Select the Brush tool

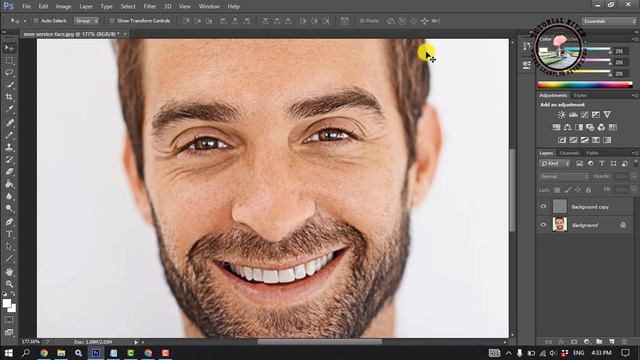(x=9, y=135)
